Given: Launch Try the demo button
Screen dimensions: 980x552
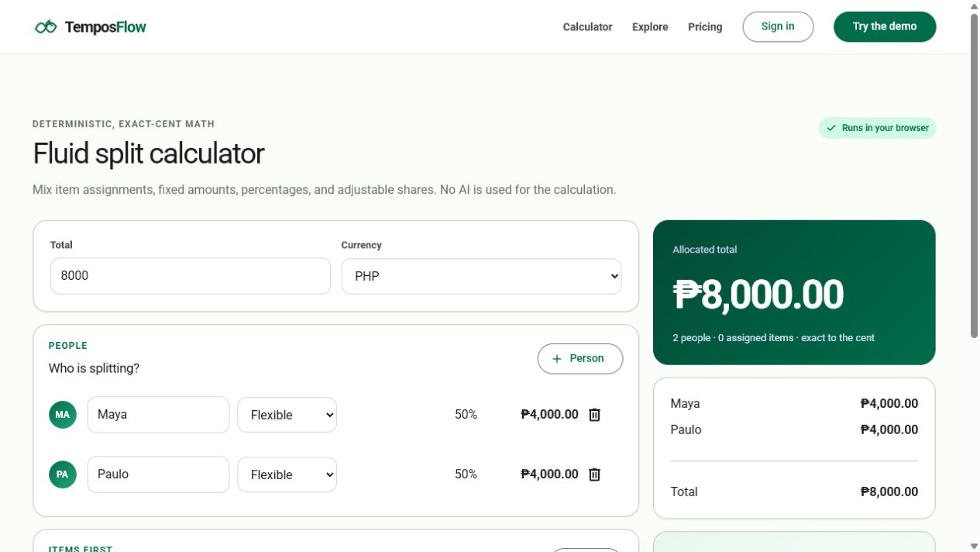Looking at the screenshot, I should (885, 26).
